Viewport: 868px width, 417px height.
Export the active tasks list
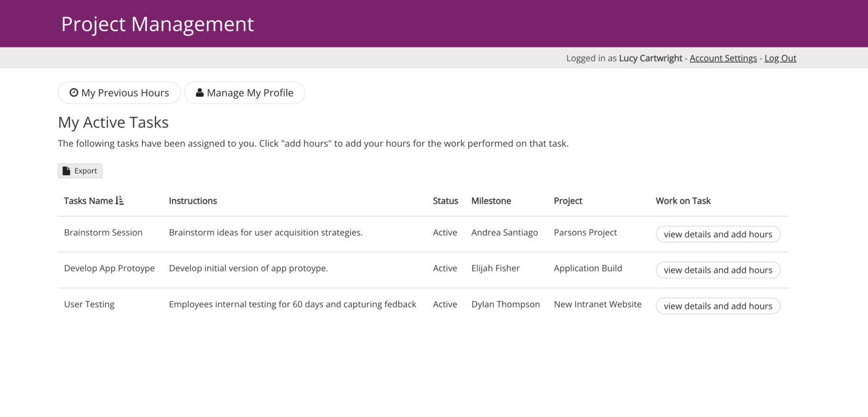(x=80, y=171)
